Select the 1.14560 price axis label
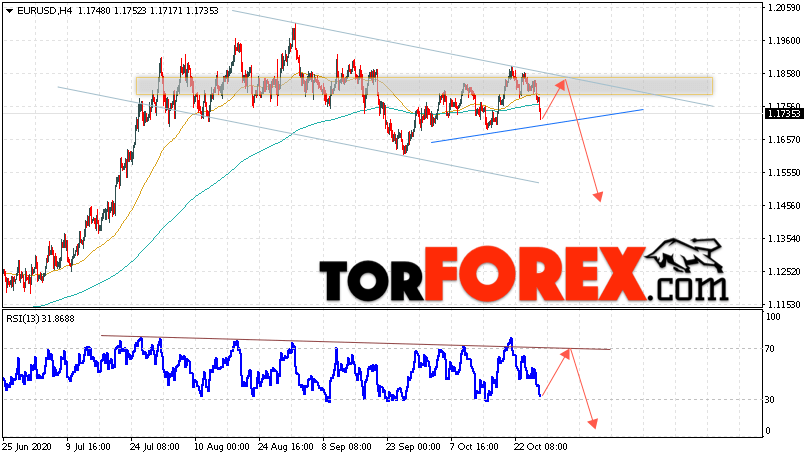 coord(784,206)
